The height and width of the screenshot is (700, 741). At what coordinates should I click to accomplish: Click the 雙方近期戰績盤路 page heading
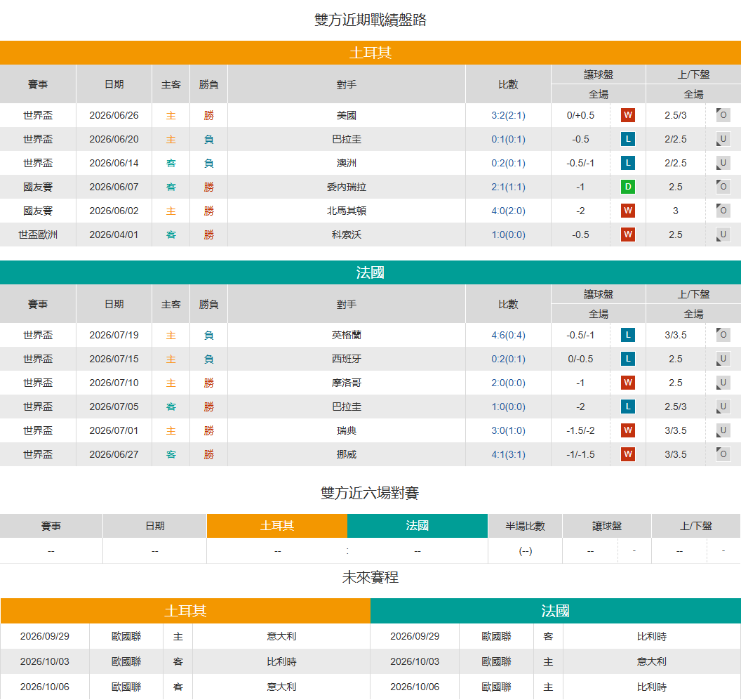pyautogui.click(x=370, y=20)
